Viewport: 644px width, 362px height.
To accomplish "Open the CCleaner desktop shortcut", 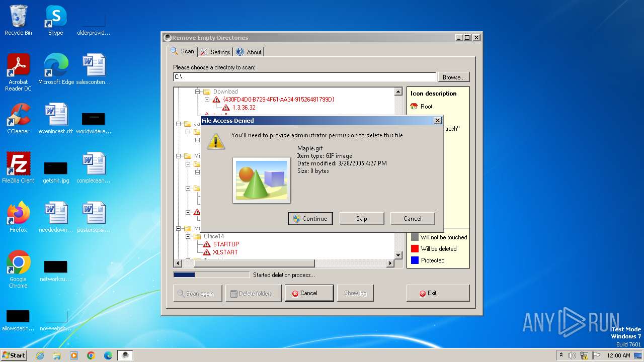I will click(x=18, y=119).
